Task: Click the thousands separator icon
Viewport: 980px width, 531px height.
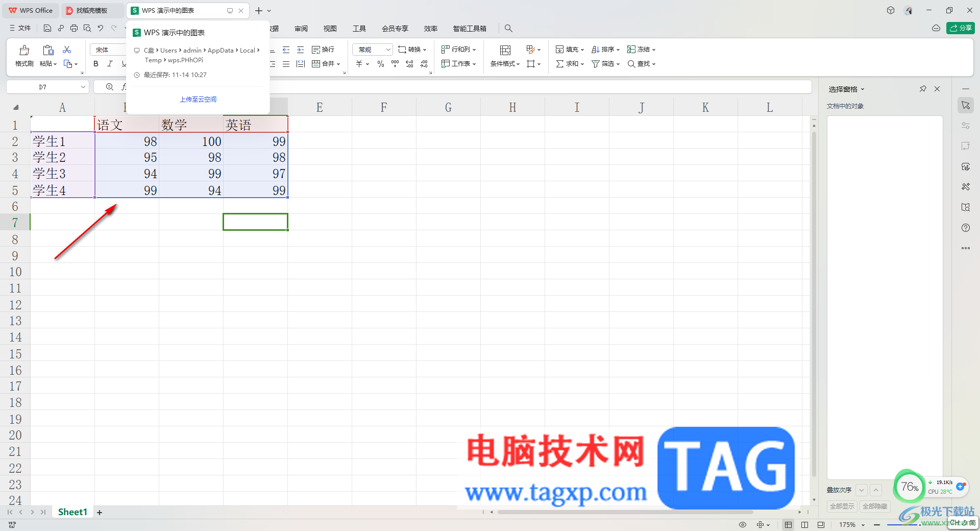Action: coord(395,64)
